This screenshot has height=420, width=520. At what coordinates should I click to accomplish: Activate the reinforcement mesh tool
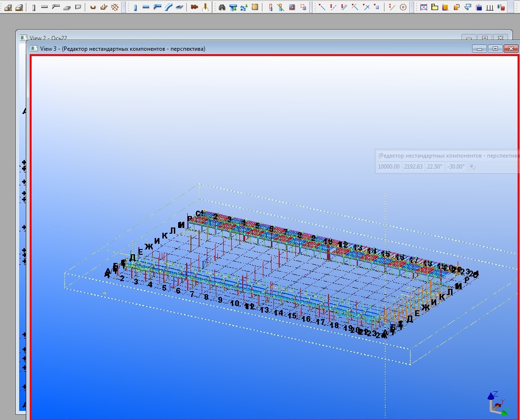(114, 7)
